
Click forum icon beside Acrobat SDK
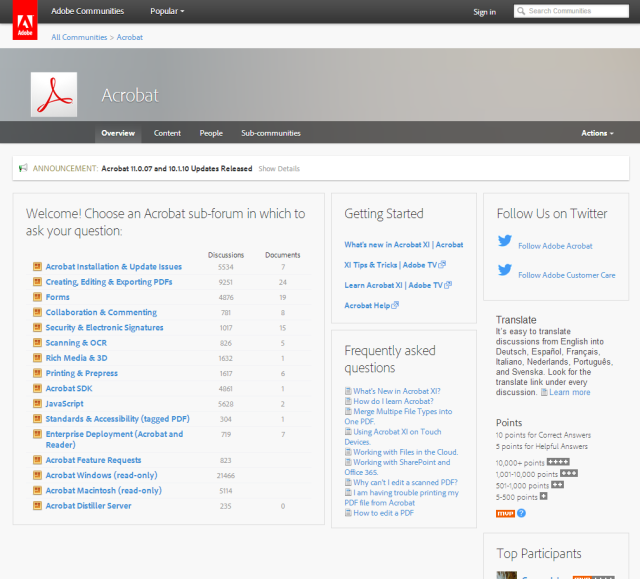[37, 388]
